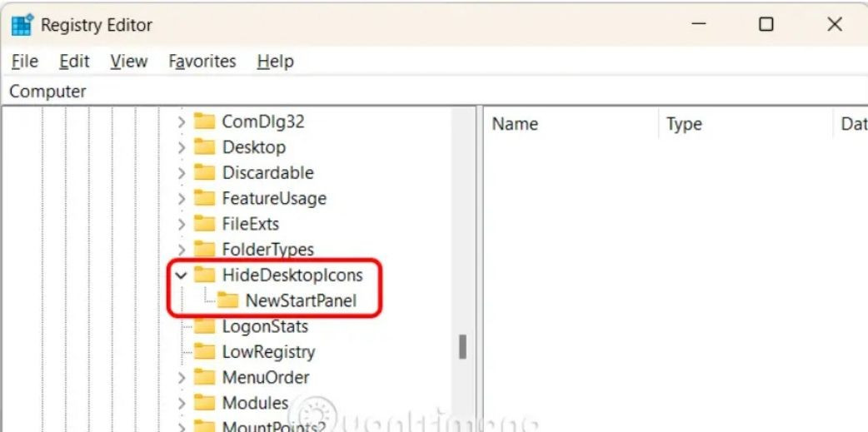
Task: Expand the FileExts registry key
Action: [182, 225]
